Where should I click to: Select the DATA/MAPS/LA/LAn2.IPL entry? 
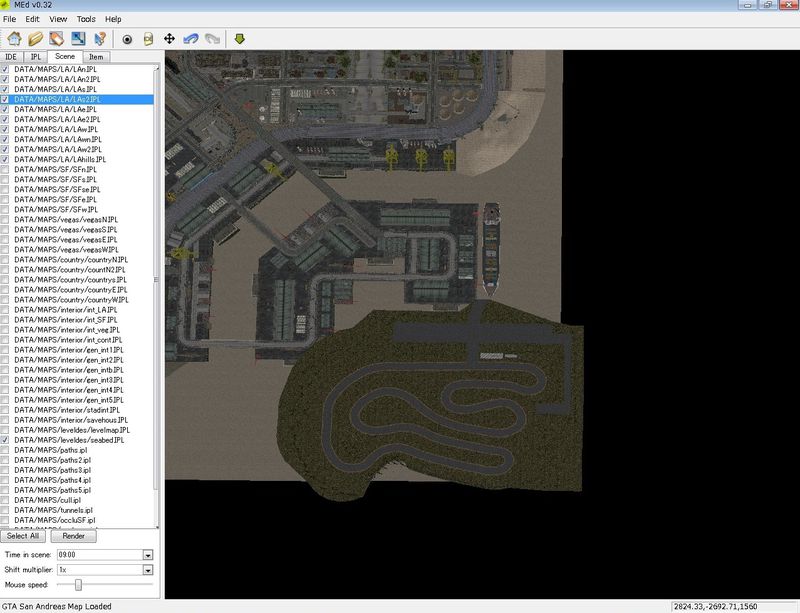pos(57,79)
